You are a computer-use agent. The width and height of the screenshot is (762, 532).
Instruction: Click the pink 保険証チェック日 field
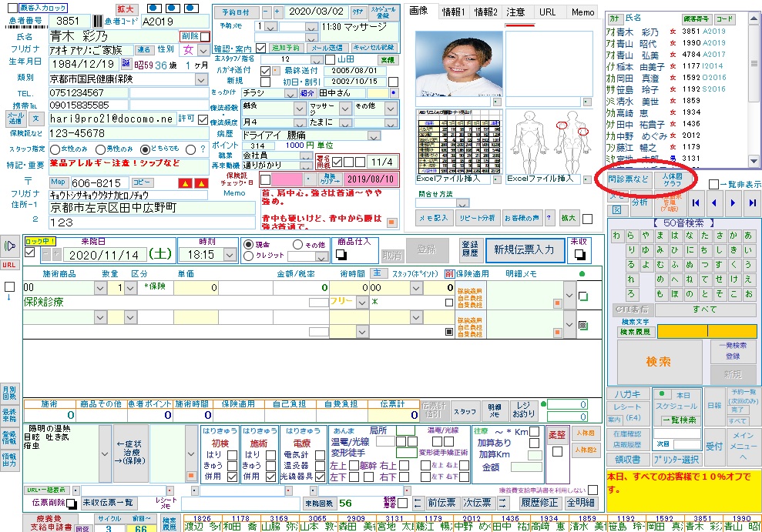pos(287,179)
